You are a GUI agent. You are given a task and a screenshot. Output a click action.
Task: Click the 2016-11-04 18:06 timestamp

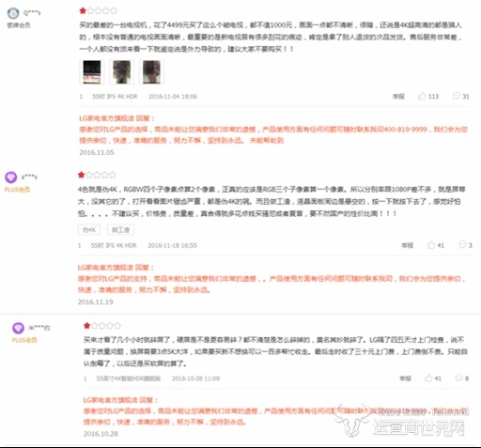point(173,97)
